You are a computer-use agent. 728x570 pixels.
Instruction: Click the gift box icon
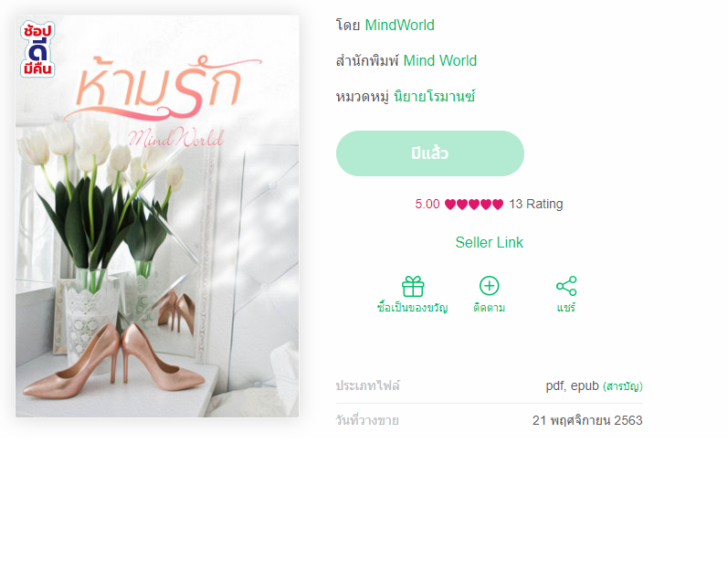pyautogui.click(x=413, y=287)
